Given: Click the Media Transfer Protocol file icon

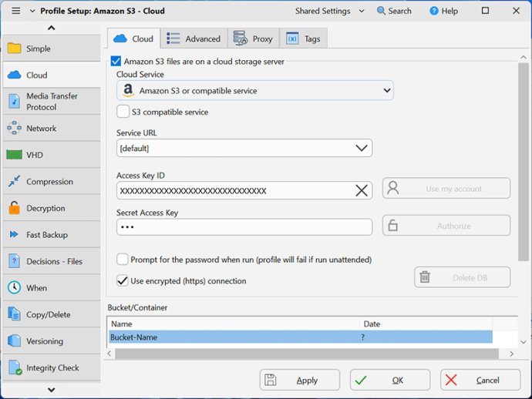Looking at the screenshot, I should click(x=14, y=102).
